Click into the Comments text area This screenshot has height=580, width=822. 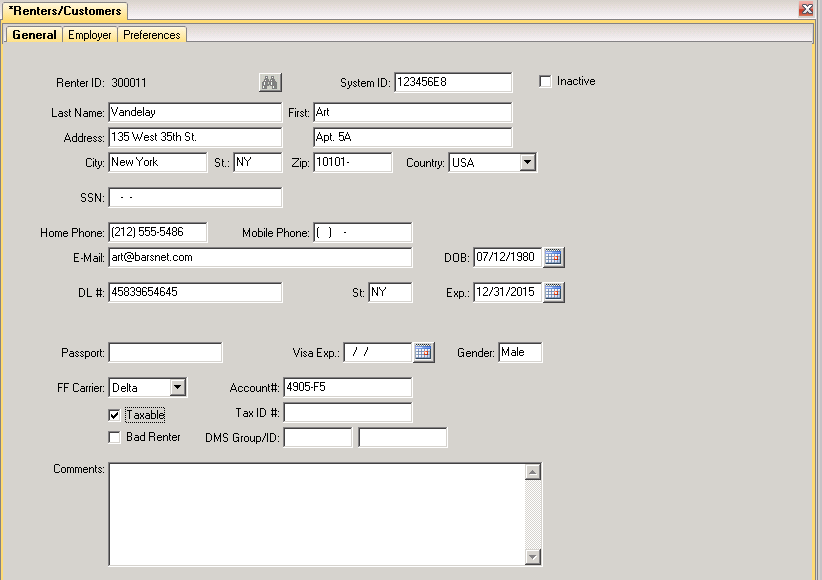317,514
